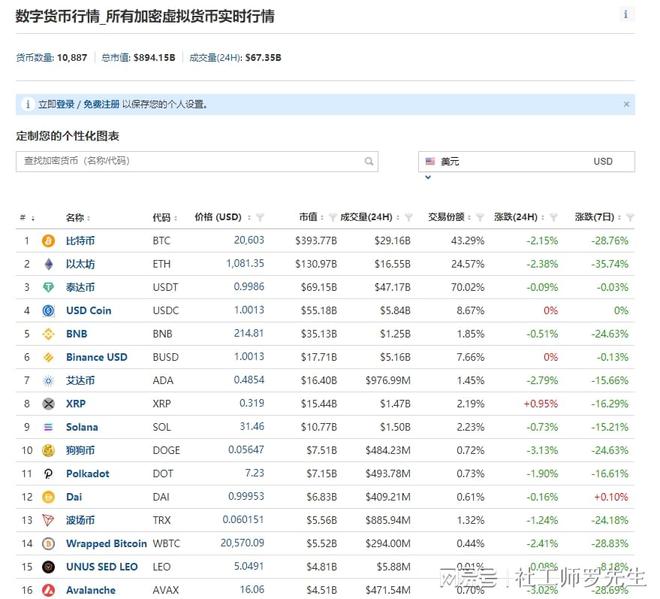Open the Dai coin link
The height and width of the screenshot is (599, 660).
[x=74, y=497]
